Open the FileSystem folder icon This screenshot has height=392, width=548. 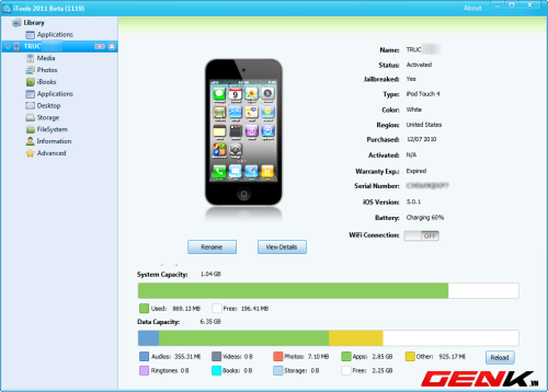pos(30,130)
